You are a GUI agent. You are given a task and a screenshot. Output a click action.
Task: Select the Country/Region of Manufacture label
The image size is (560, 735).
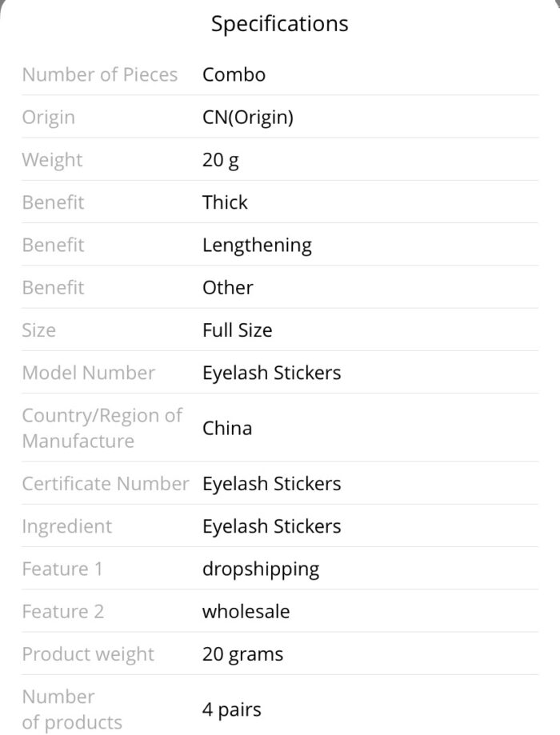102,429
